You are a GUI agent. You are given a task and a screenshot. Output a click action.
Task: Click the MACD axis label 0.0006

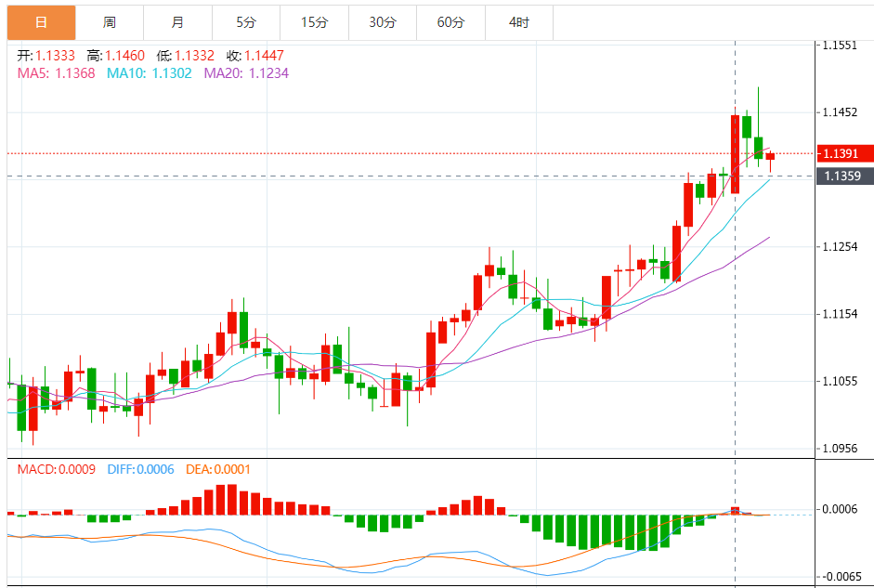click(x=840, y=509)
